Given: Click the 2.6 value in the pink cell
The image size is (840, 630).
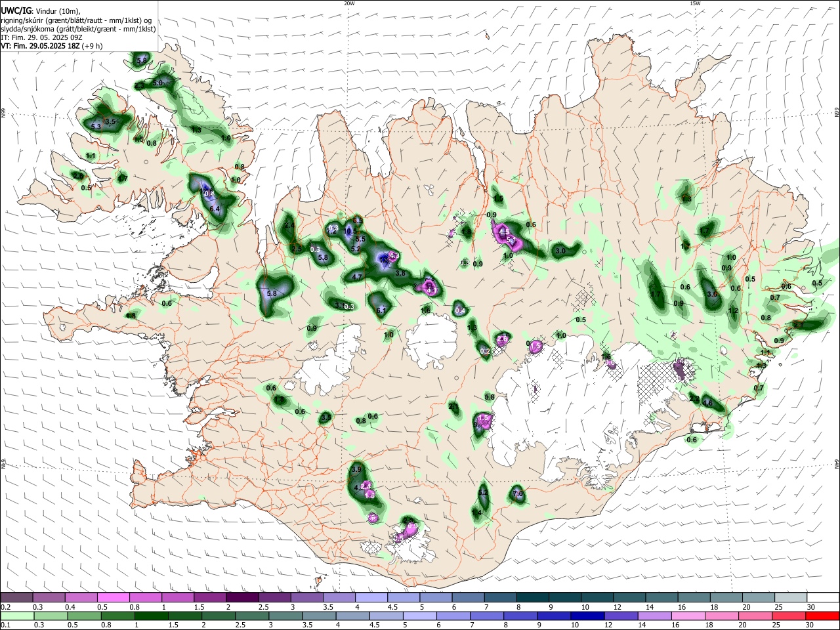Looking at the screenshot, I should tap(503, 339).
